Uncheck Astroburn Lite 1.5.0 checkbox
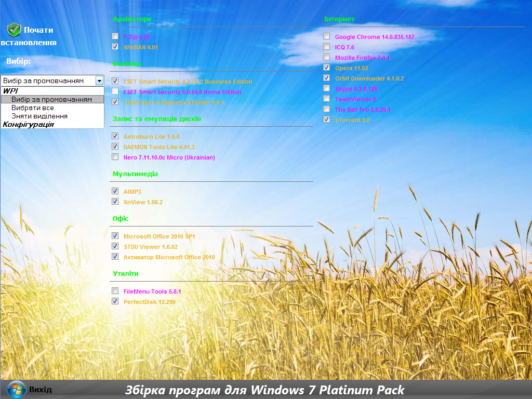The height and width of the screenshot is (399, 532). click(x=115, y=136)
